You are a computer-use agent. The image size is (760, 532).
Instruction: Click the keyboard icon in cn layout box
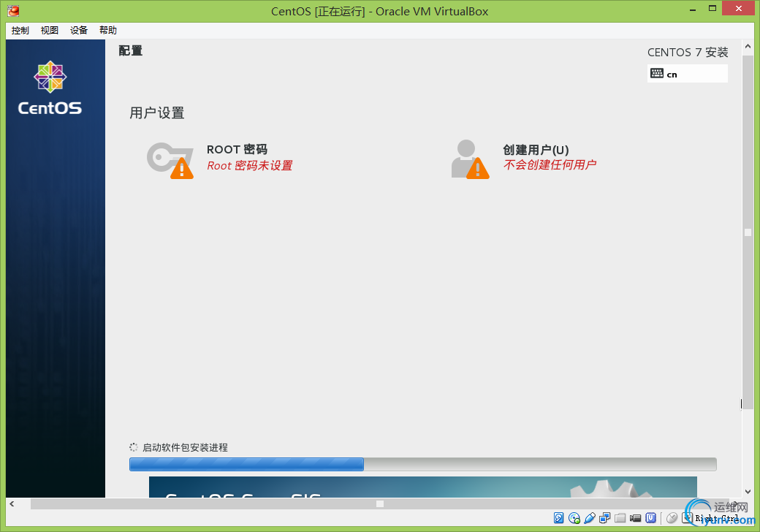(657, 74)
